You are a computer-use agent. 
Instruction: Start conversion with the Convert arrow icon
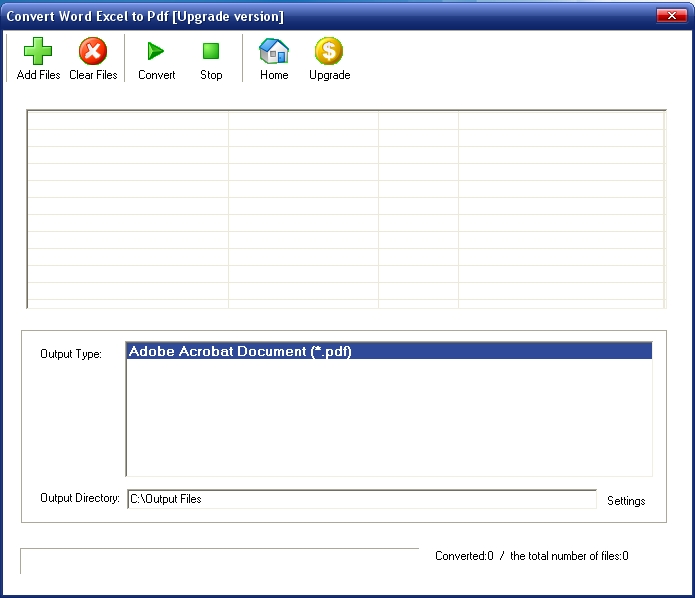pyautogui.click(x=156, y=51)
